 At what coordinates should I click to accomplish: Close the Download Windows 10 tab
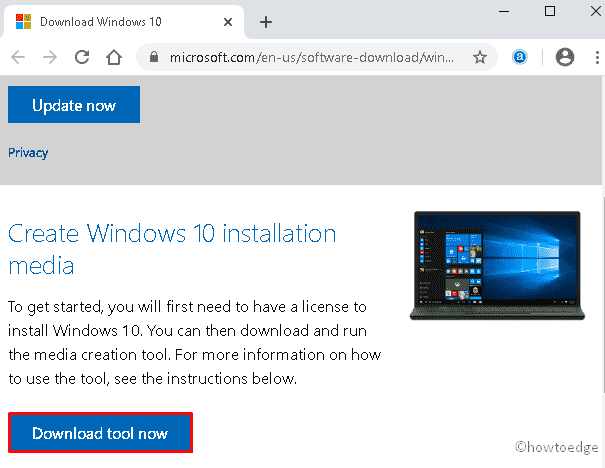pyautogui.click(x=228, y=22)
